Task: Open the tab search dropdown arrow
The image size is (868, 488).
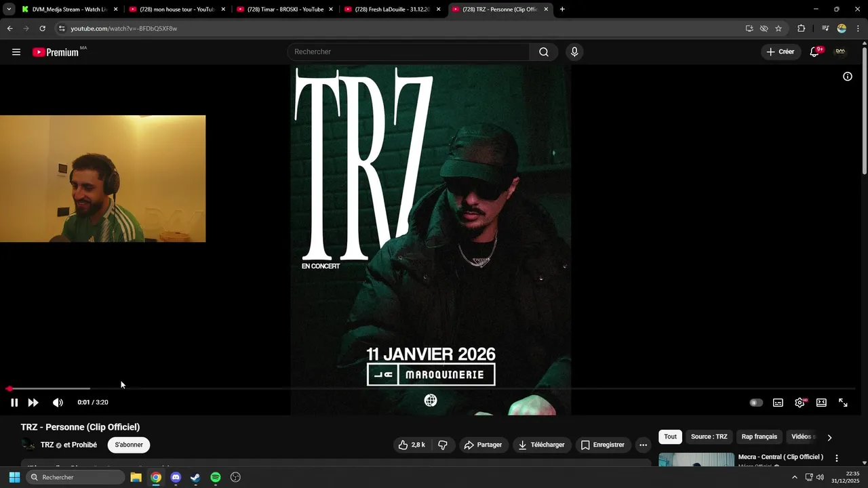Action: 9,9
